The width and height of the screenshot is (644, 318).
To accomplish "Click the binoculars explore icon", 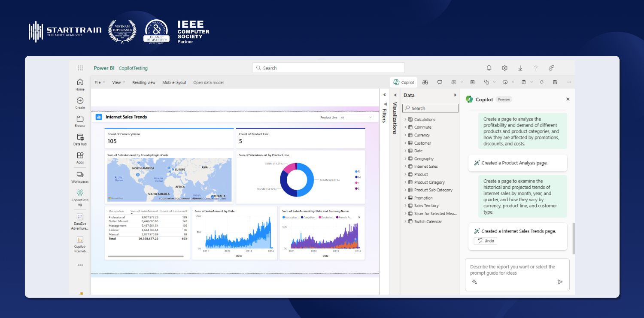I will tap(425, 82).
